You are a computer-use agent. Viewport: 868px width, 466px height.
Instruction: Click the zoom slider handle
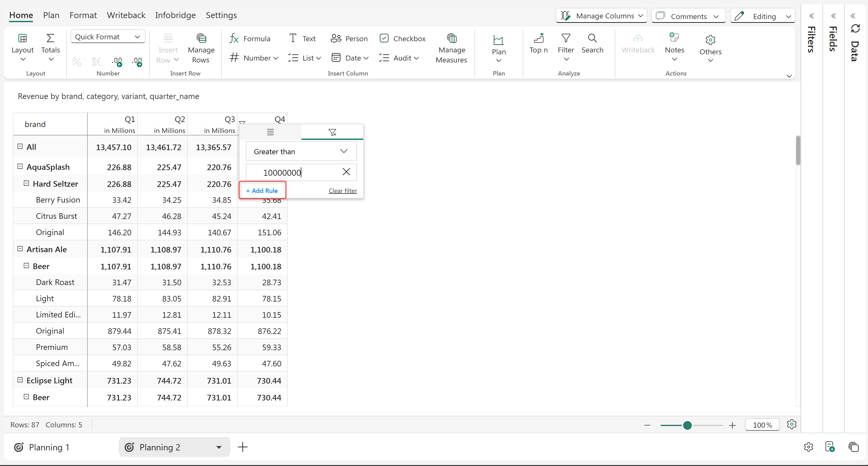[687, 425]
